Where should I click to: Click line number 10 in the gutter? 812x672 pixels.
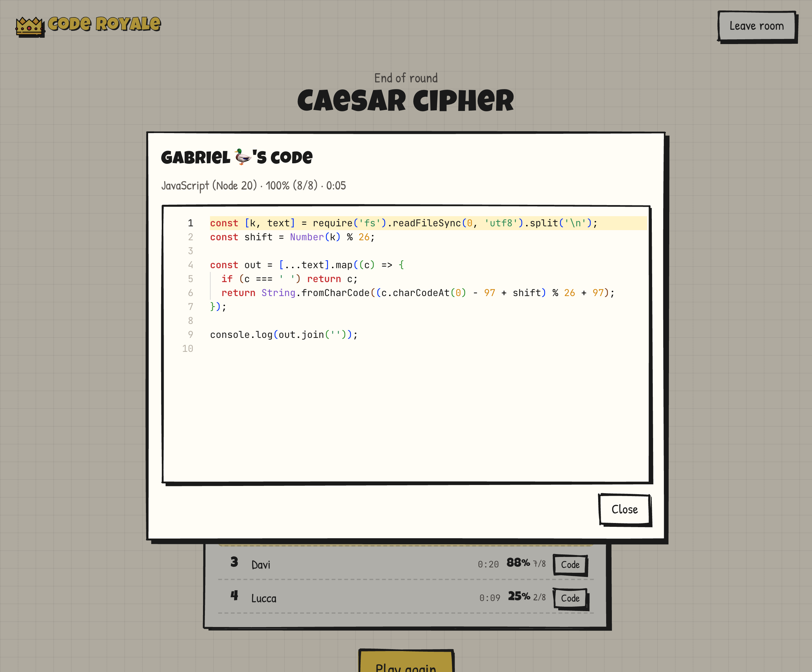(187, 349)
